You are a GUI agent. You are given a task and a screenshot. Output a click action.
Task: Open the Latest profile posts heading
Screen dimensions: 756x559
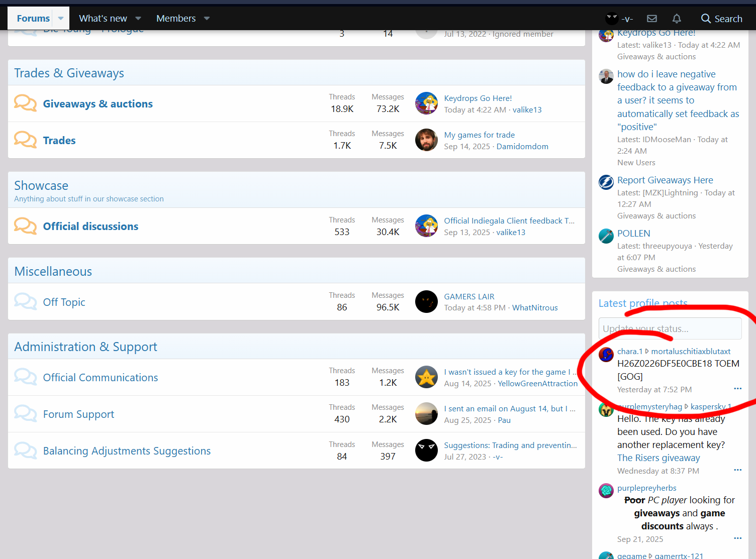click(x=643, y=303)
